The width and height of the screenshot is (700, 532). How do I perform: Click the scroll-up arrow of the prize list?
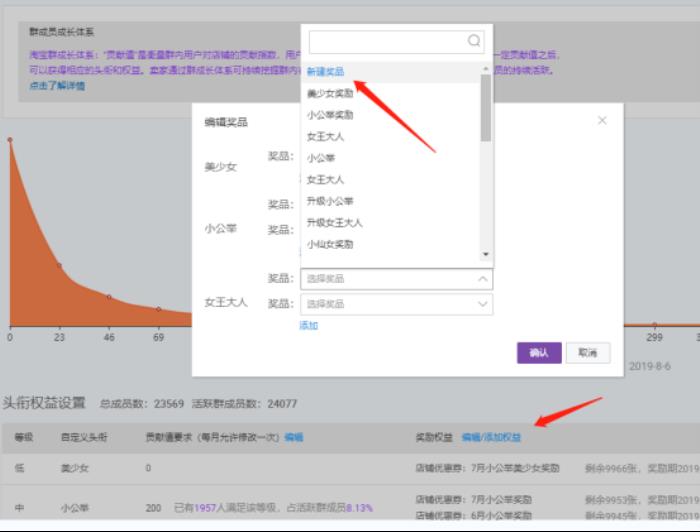click(486, 70)
